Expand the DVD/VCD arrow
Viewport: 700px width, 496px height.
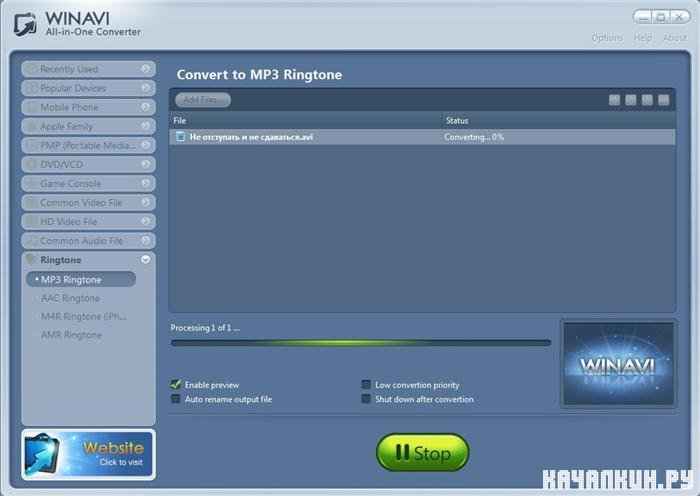coord(146,164)
